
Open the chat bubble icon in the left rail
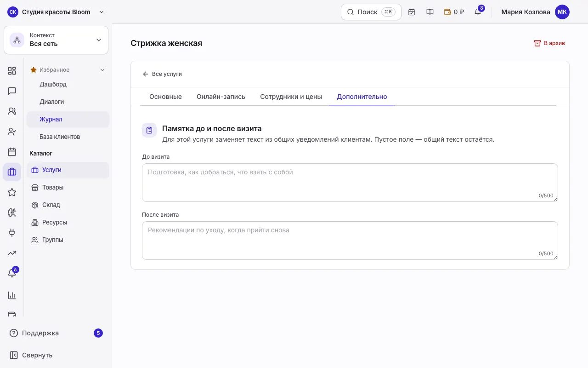pyautogui.click(x=12, y=91)
